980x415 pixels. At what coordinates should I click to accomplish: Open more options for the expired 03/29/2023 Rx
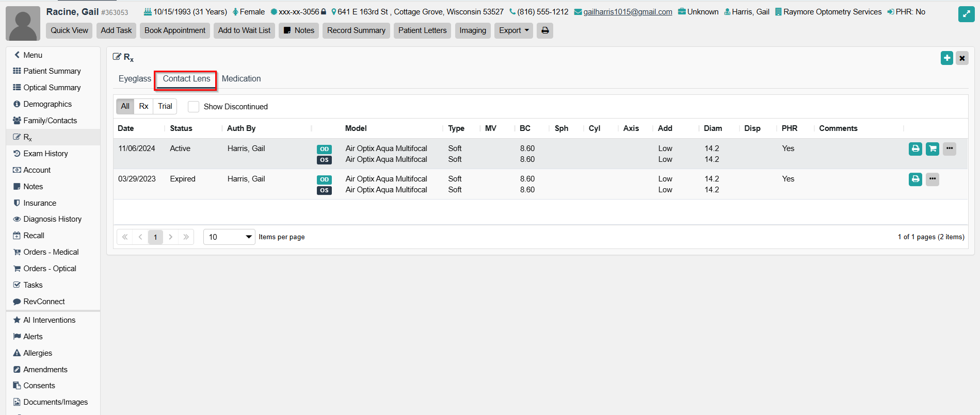[x=932, y=179]
